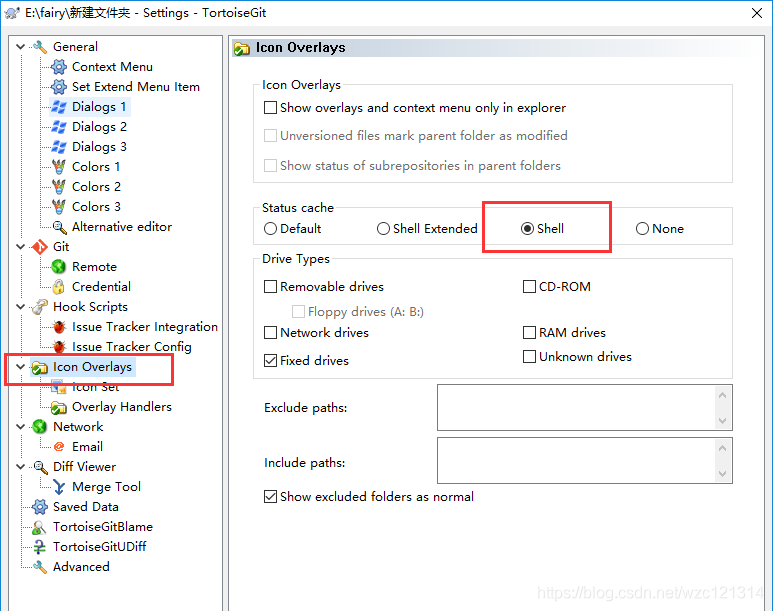Image resolution: width=773 pixels, height=611 pixels.
Task: Click the TortoiseGitUDiff icon
Action: 39,547
